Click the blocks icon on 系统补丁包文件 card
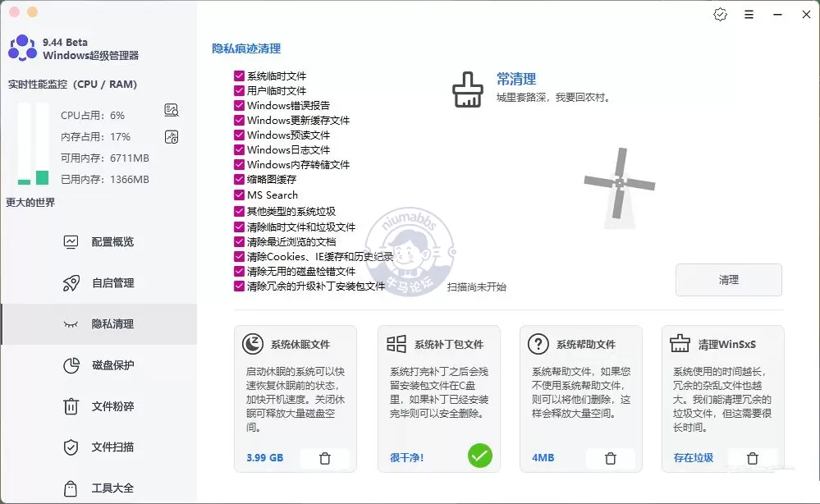 point(396,344)
